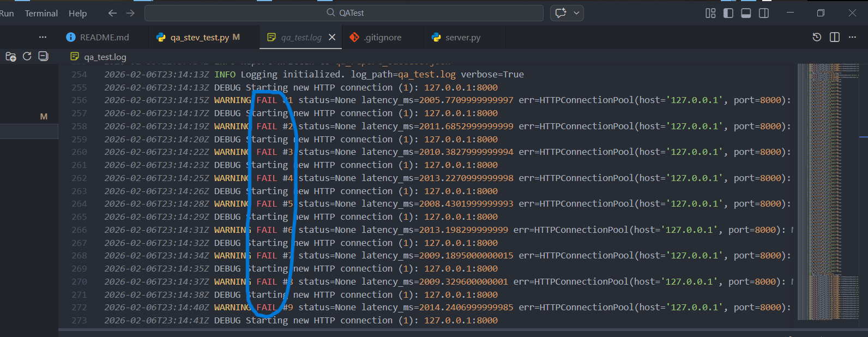
Task: Select the qa_test.log tab
Action: pos(301,37)
